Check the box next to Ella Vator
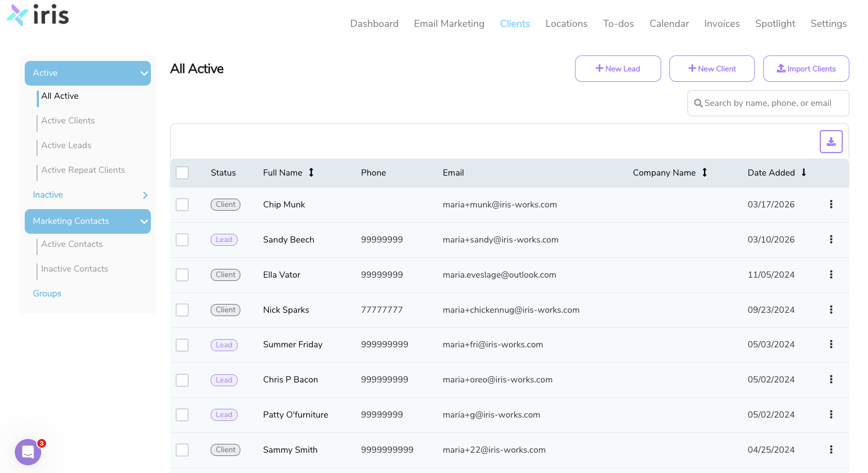Viewport: 868px width, 473px height. (x=182, y=275)
